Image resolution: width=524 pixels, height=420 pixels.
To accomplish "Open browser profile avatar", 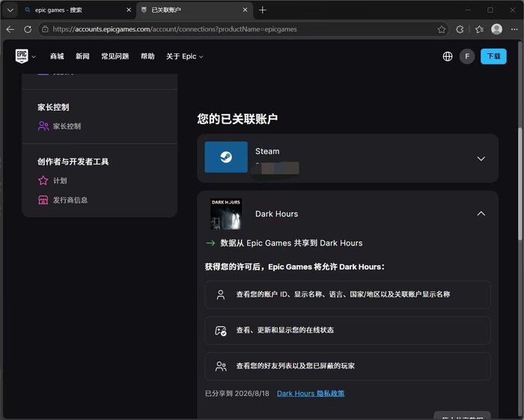I will 496,29.
